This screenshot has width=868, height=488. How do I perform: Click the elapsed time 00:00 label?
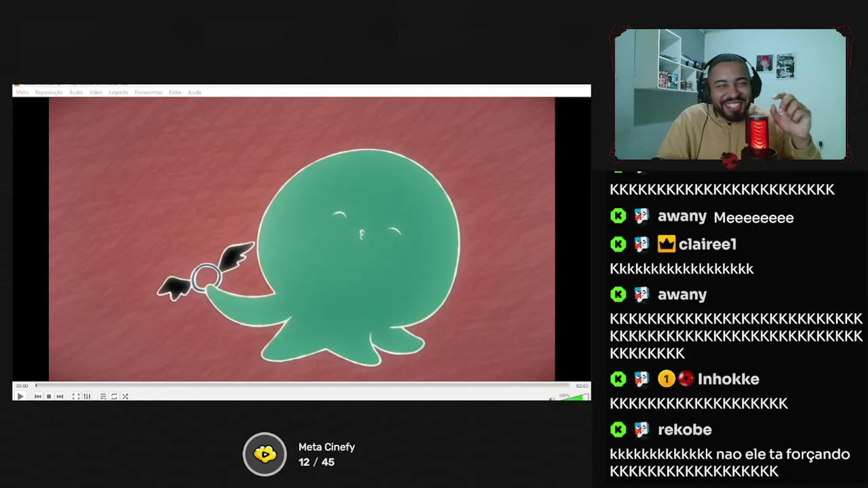(22, 386)
